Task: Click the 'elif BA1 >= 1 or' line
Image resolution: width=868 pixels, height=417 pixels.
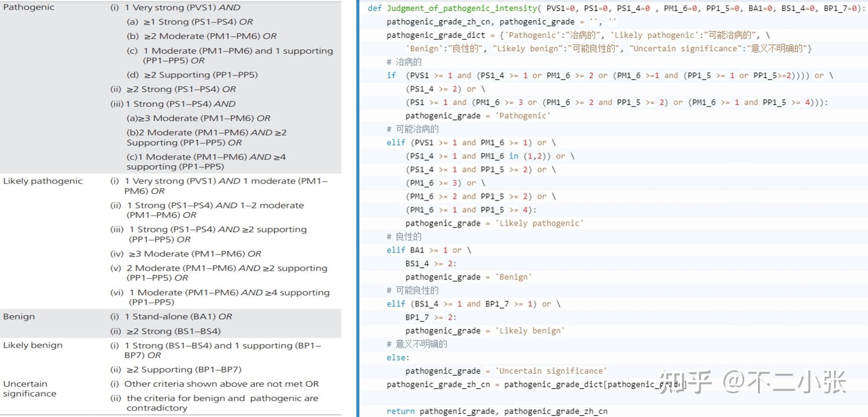Action: point(429,250)
